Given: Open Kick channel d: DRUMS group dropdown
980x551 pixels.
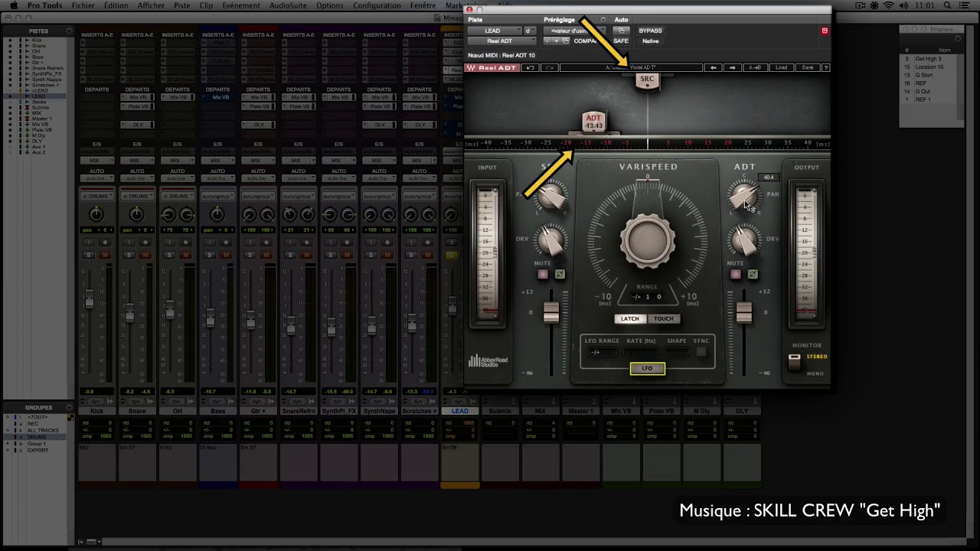Looking at the screenshot, I should pos(96,196).
